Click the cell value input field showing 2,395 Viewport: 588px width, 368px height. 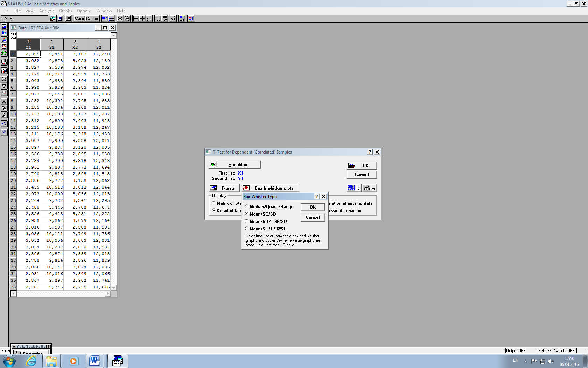coord(24,19)
